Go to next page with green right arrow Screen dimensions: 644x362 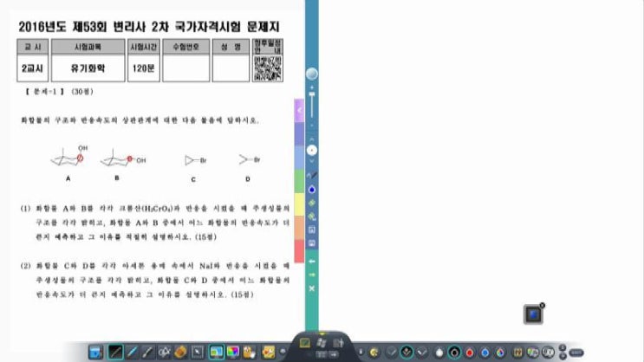pos(312,275)
